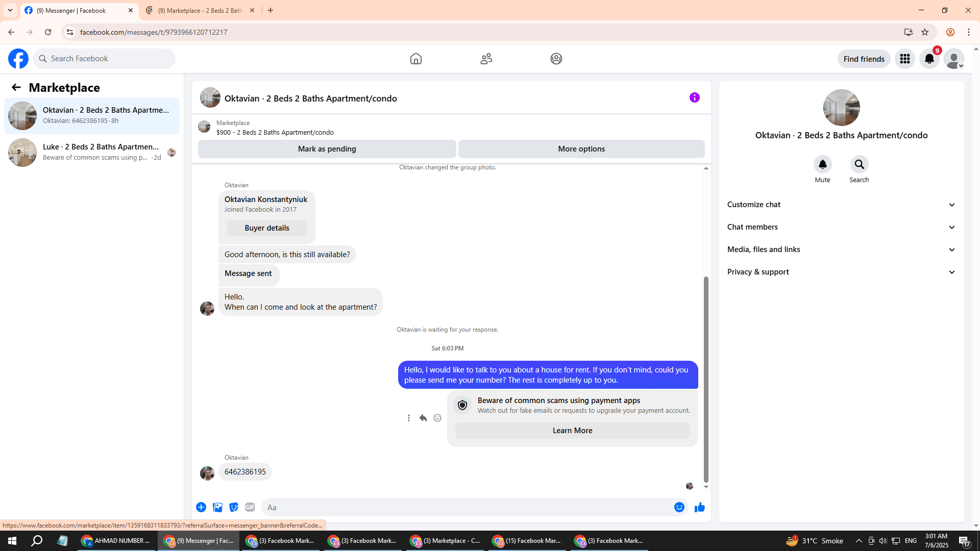Mute this conversation with the bell
Screen dimensions: 980x551
(x=822, y=164)
